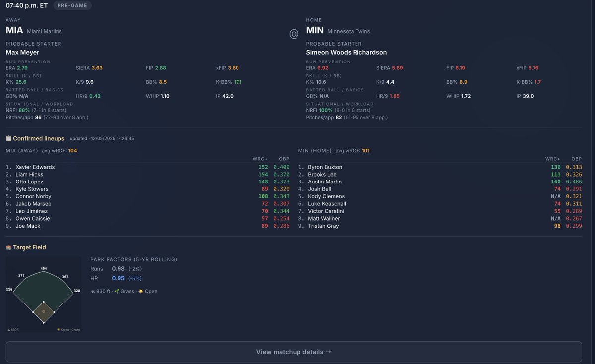Click Woods Richardson's HR/9 value 1.85

point(395,96)
